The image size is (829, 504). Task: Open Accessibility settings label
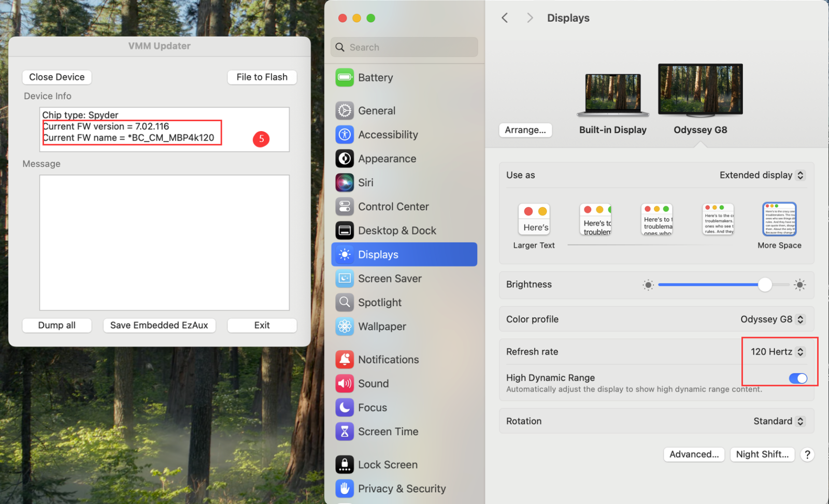pyautogui.click(x=388, y=135)
